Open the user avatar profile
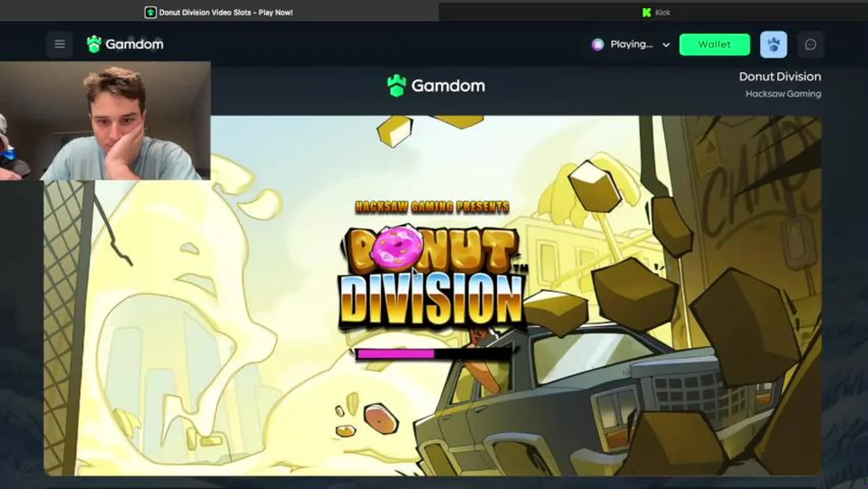 [774, 44]
